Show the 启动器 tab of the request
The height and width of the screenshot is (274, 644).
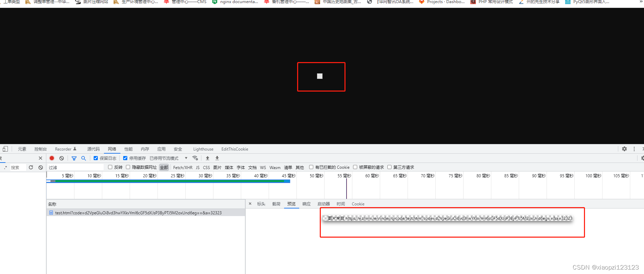click(324, 204)
